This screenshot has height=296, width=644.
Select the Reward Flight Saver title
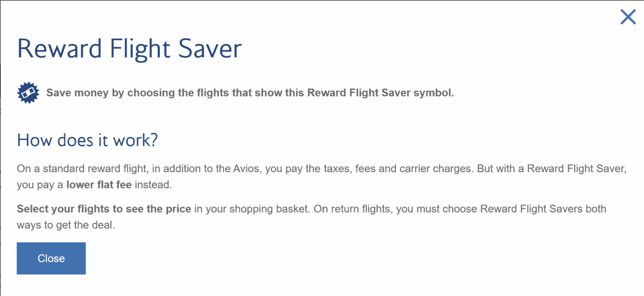129,48
